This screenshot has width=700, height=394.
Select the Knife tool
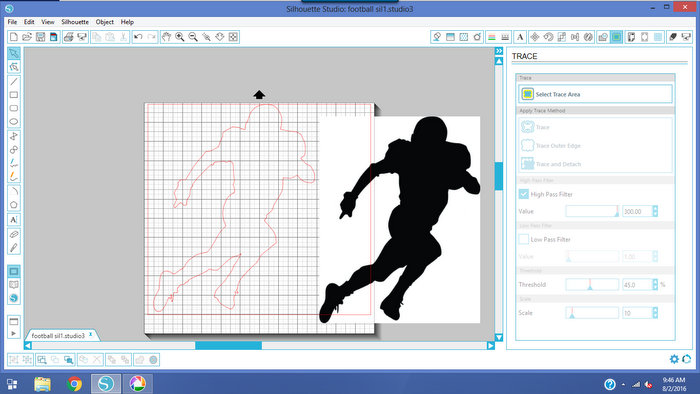(x=14, y=248)
